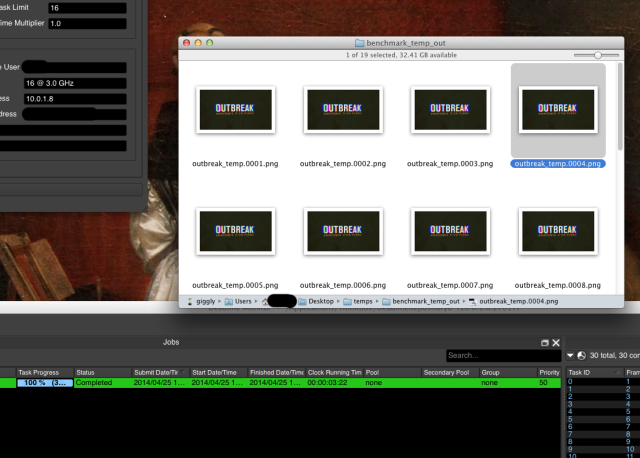Select the outbreak_temp.0008.png thumbnail
This screenshot has height=458, width=640.
point(558,231)
